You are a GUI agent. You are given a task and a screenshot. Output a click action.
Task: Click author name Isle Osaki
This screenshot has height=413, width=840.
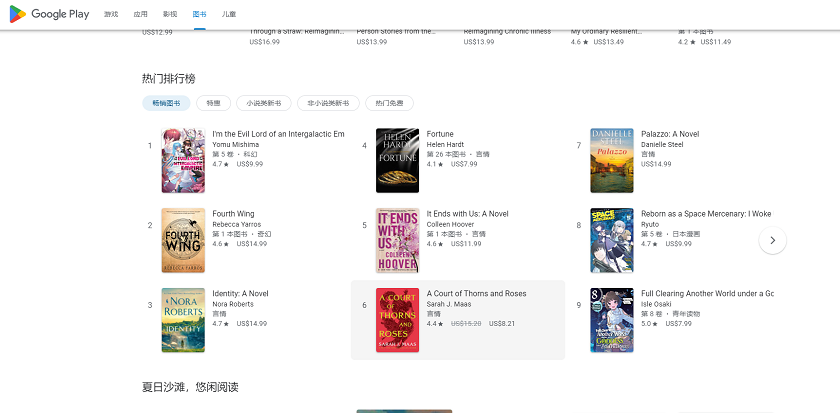[x=657, y=304]
